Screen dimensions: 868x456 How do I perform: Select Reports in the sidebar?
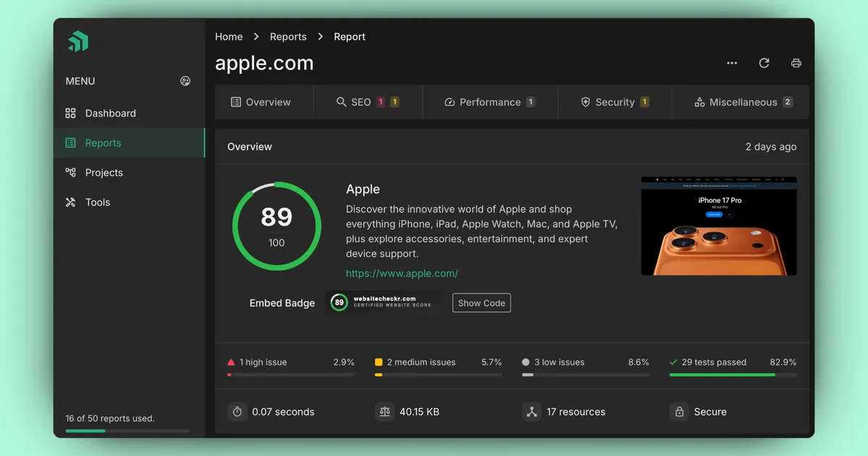click(x=103, y=143)
